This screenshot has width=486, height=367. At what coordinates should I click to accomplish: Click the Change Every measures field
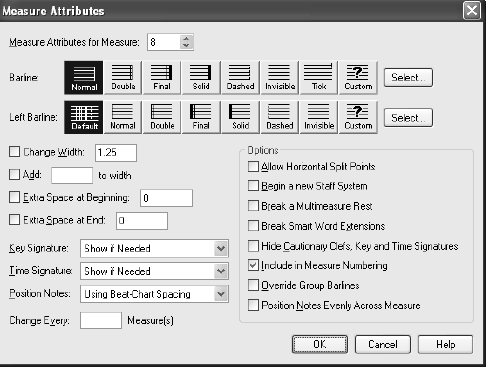pyautogui.click(x=101, y=320)
